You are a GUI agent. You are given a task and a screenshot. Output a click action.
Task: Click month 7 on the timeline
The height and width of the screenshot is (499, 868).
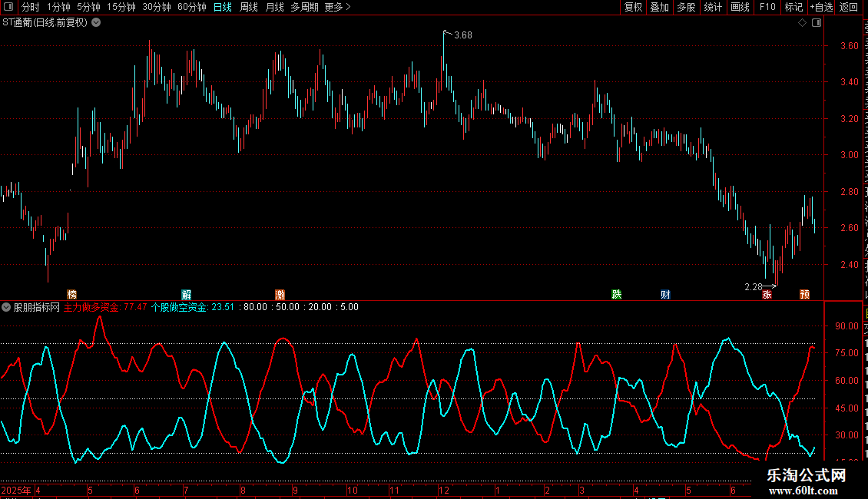click(x=186, y=490)
